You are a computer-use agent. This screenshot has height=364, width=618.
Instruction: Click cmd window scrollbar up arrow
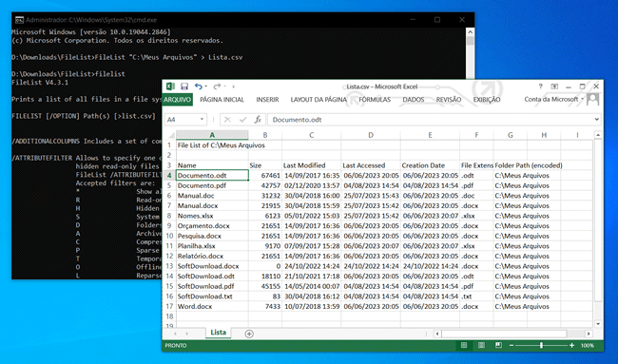(x=470, y=31)
